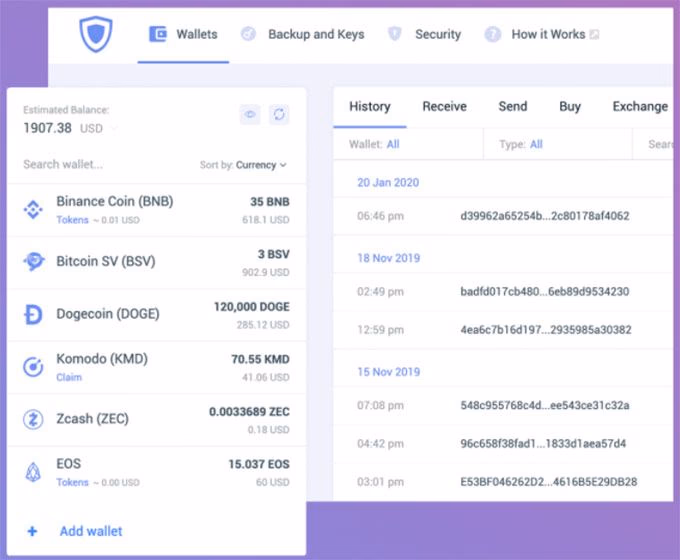Switch to the History tab

pyautogui.click(x=370, y=106)
